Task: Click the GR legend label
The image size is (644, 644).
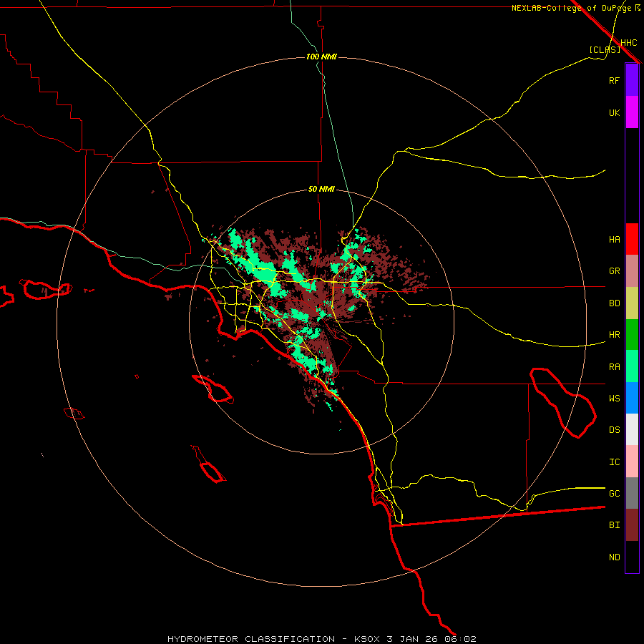Action: [x=614, y=271]
